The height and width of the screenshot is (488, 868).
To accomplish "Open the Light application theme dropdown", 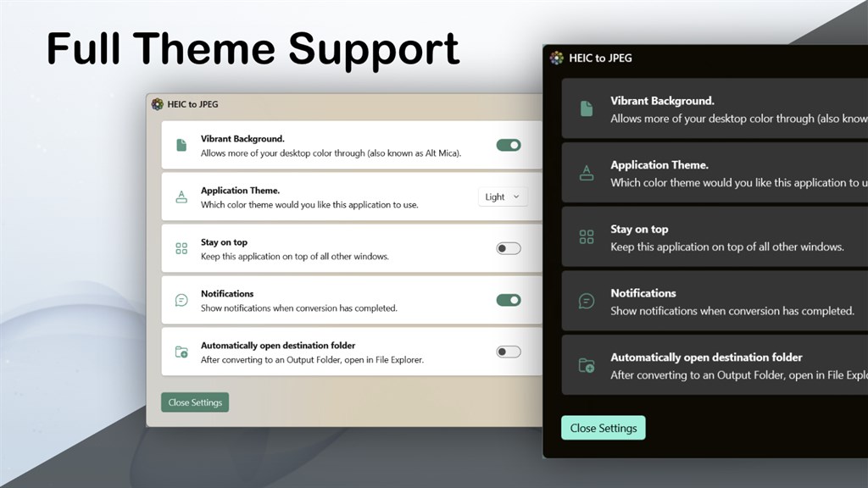I will (x=503, y=197).
